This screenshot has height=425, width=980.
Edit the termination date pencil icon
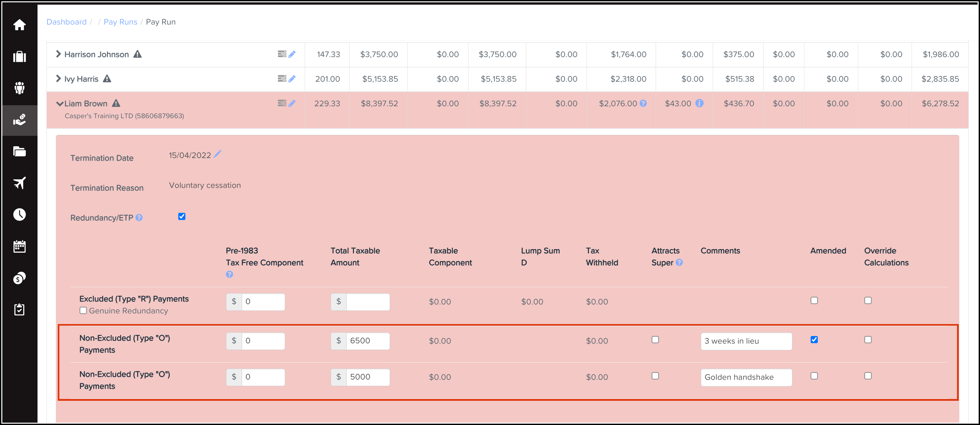pyautogui.click(x=217, y=154)
